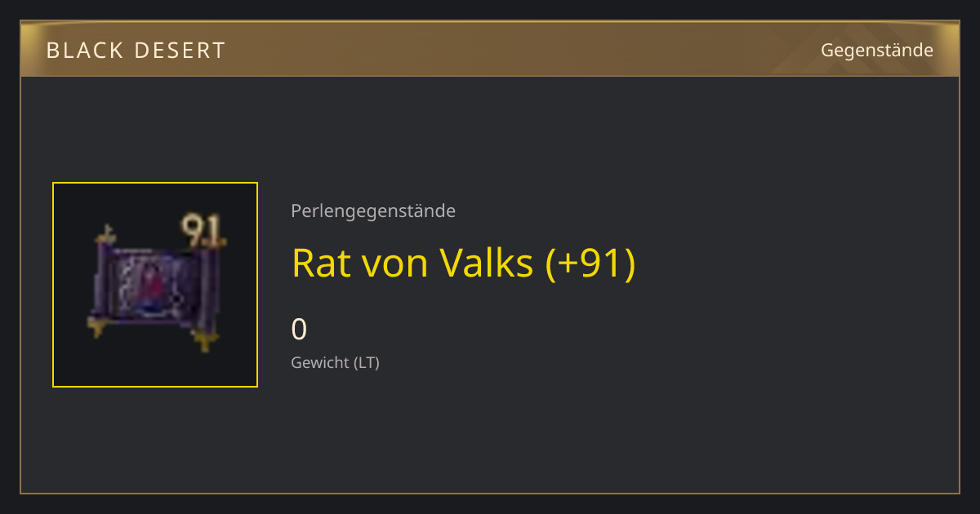The height and width of the screenshot is (514, 980).
Task: Click the scroll's bottom-right gold ornament
Action: 204,339
